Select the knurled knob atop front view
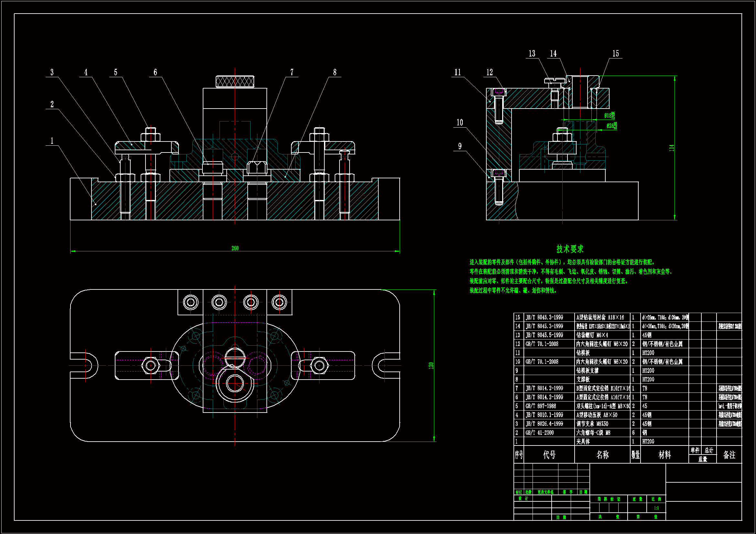Image resolution: width=756 pixels, height=534 pixels. click(235, 81)
